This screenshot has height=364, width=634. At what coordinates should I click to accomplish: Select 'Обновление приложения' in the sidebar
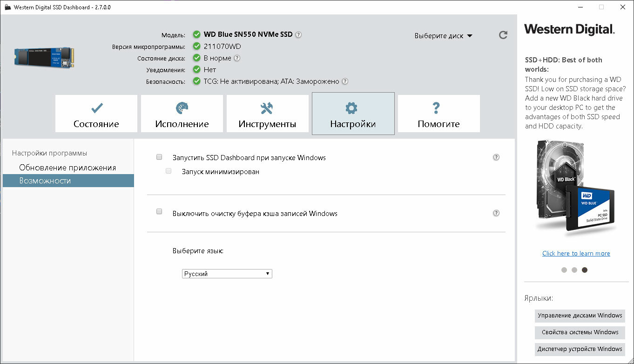67,168
